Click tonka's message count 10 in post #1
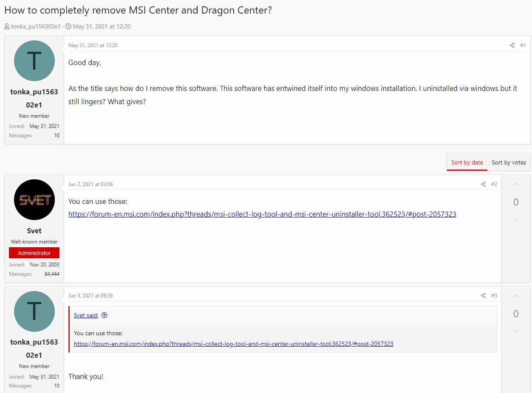The width and height of the screenshot is (532, 393). 57,136
